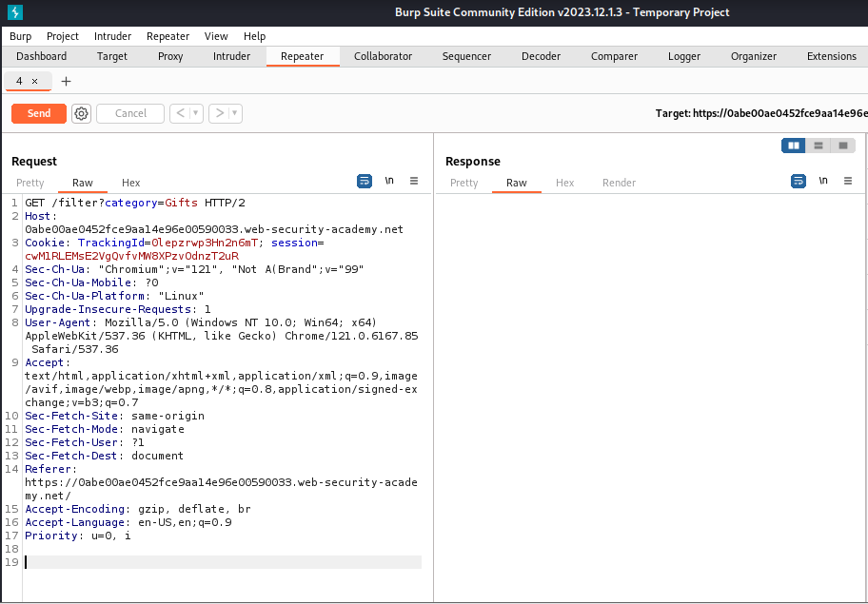Viewport: 868px width, 604px height.
Task: Click the Priority header line
Action: [x=78, y=536]
